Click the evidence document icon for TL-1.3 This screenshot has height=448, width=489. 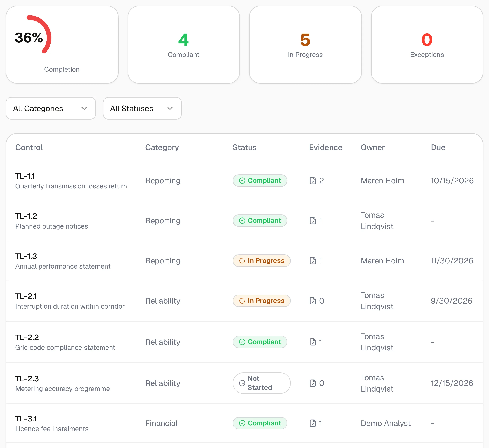coord(313,261)
